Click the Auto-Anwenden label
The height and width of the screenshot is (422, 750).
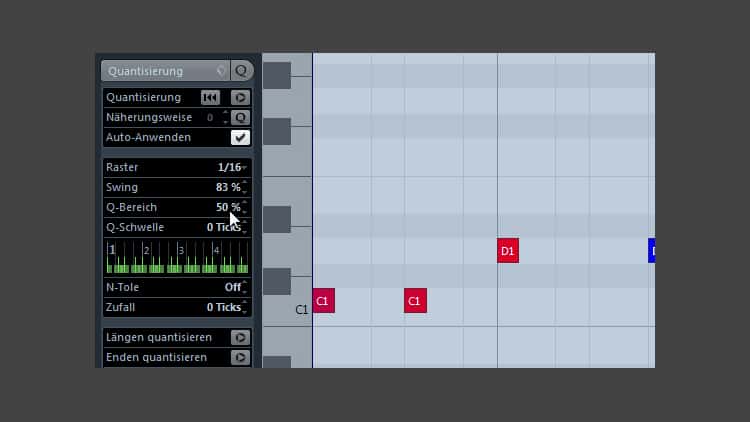148,138
